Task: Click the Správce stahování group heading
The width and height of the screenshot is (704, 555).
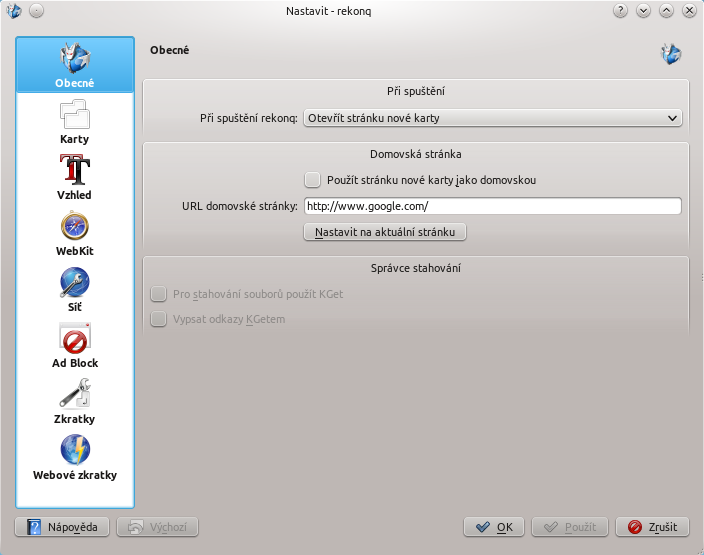Action: coord(416,268)
